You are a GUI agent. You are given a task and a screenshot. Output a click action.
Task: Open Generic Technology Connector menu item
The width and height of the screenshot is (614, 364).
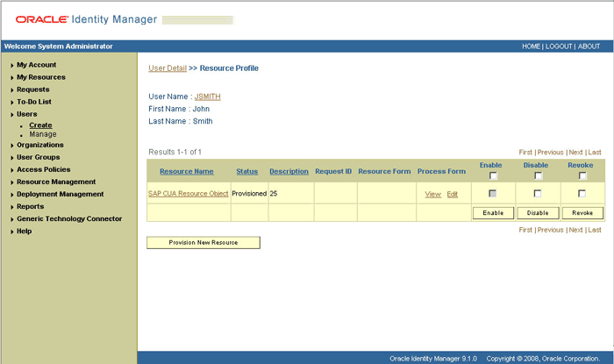point(69,218)
